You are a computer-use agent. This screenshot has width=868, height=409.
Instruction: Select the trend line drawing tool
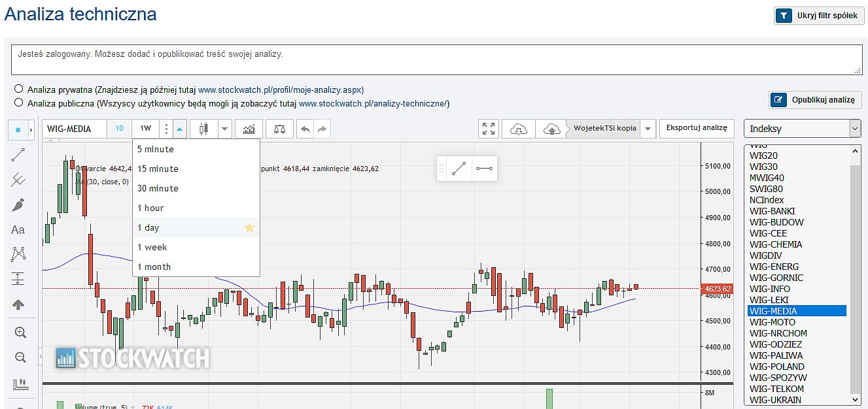[18, 155]
